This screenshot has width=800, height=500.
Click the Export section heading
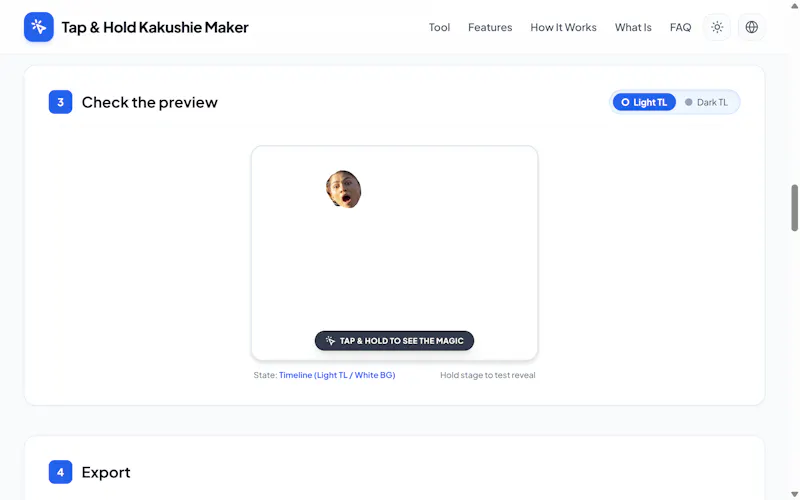(x=106, y=472)
